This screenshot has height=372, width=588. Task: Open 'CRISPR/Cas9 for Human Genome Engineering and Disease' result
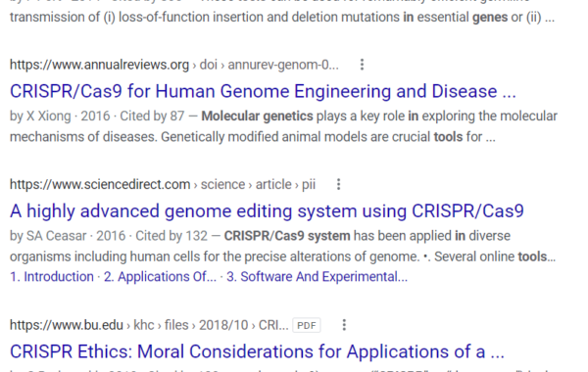click(263, 91)
